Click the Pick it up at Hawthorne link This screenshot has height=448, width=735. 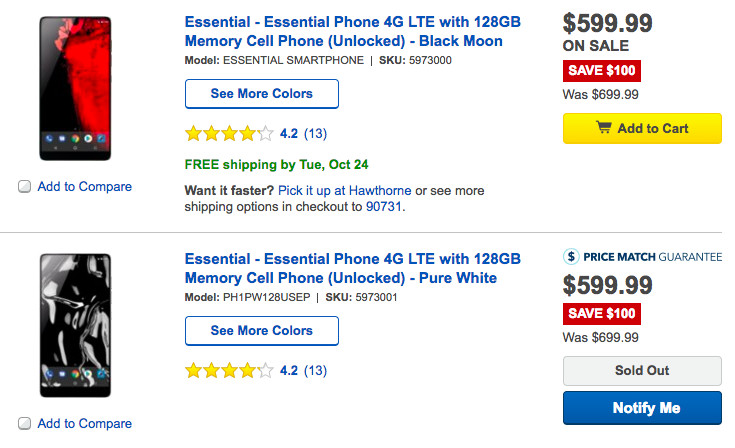[x=344, y=190]
